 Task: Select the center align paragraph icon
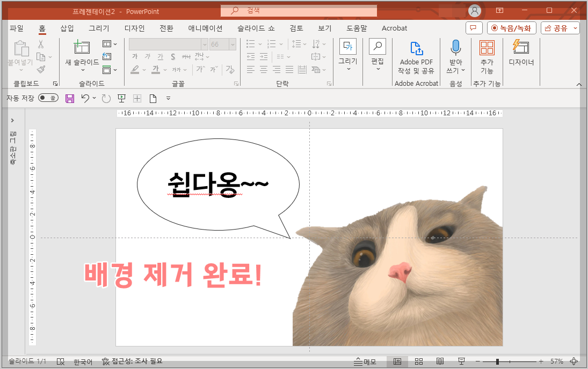pyautogui.click(x=263, y=69)
